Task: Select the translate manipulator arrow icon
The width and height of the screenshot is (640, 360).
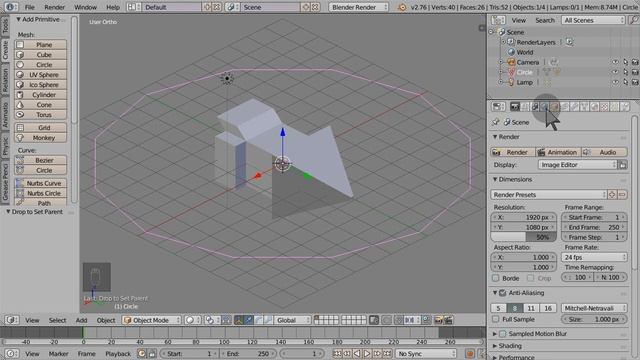Action: (x=249, y=320)
